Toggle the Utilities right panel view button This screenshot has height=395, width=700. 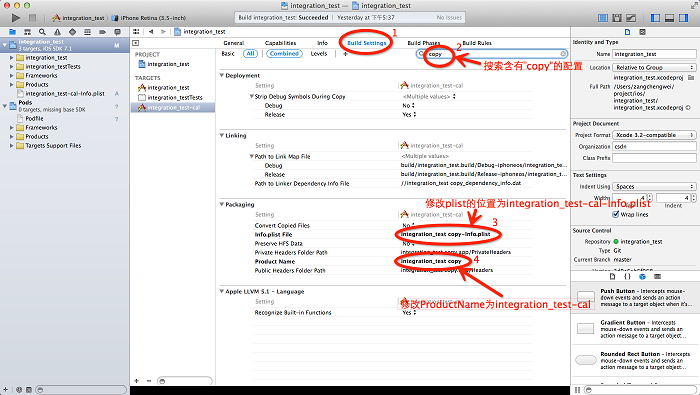[x=683, y=18]
